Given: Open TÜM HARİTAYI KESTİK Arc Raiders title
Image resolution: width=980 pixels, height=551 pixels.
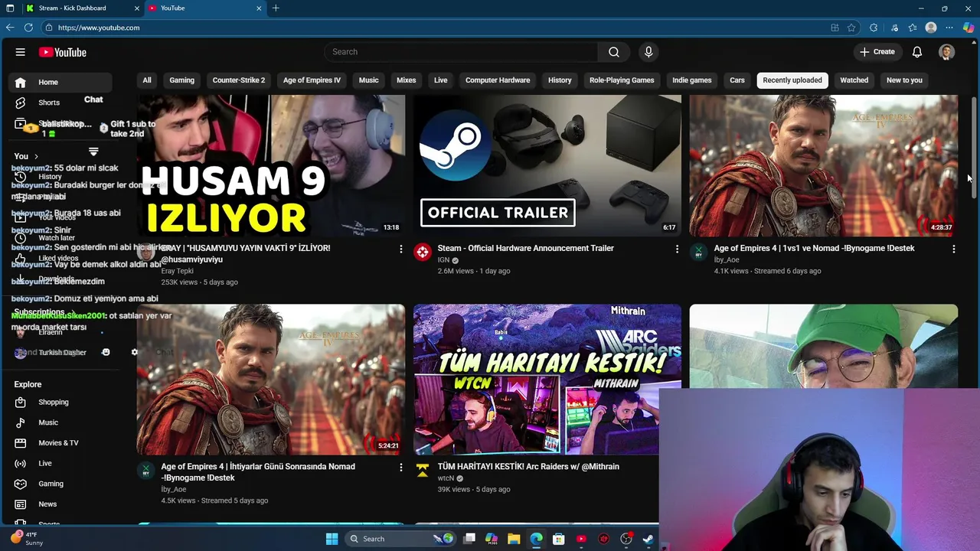Looking at the screenshot, I should (528, 466).
